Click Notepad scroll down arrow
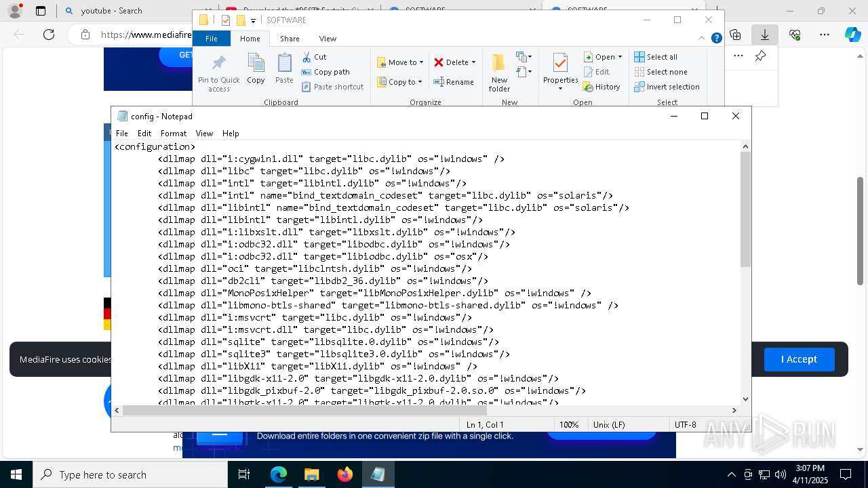Image resolution: width=868 pixels, height=488 pixels. (745, 399)
